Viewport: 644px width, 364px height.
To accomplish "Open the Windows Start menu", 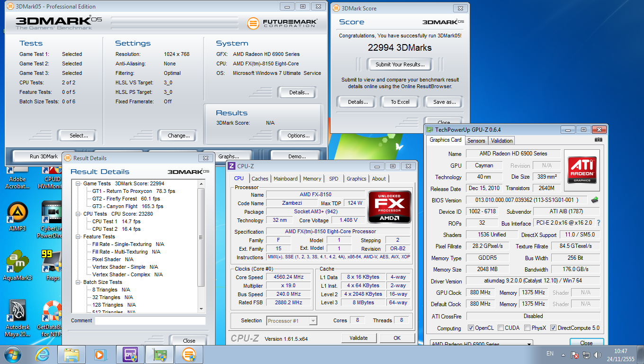I will (x=12, y=354).
